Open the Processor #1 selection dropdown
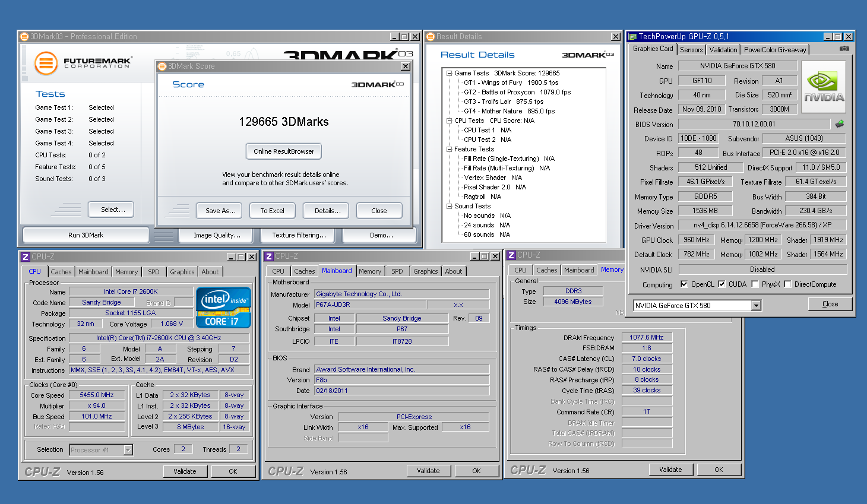This screenshot has width=867, height=504. pyautogui.click(x=128, y=450)
